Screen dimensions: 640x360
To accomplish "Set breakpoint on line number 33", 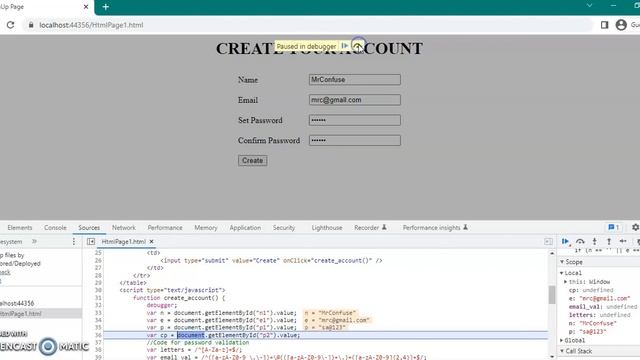I will 98,313.
